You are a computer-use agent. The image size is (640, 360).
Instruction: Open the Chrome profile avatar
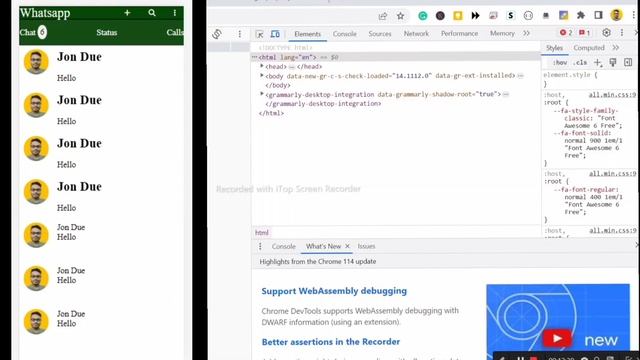[x=616, y=15]
